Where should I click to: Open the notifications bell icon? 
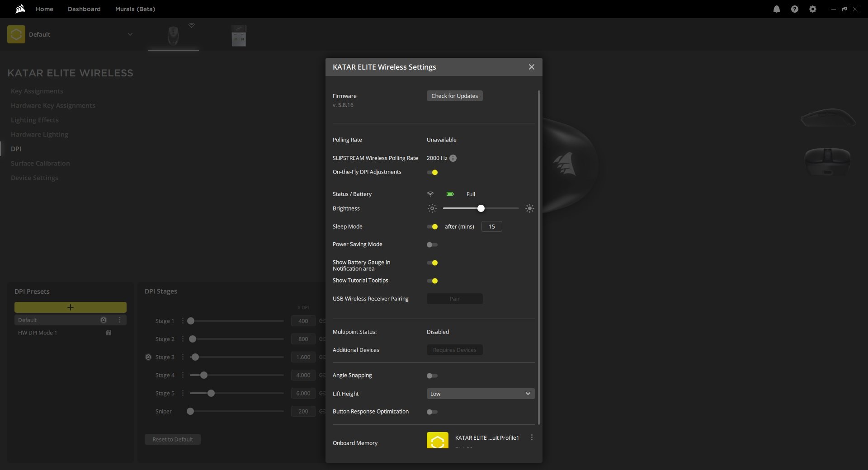point(777,9)
